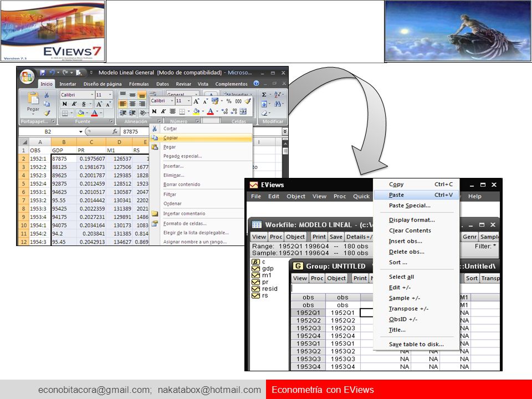Image resolution: width=532 pixels, height=399 pixels.
Task: Choose Paste in the EViews context menu
Action: [x=416, y=195]
